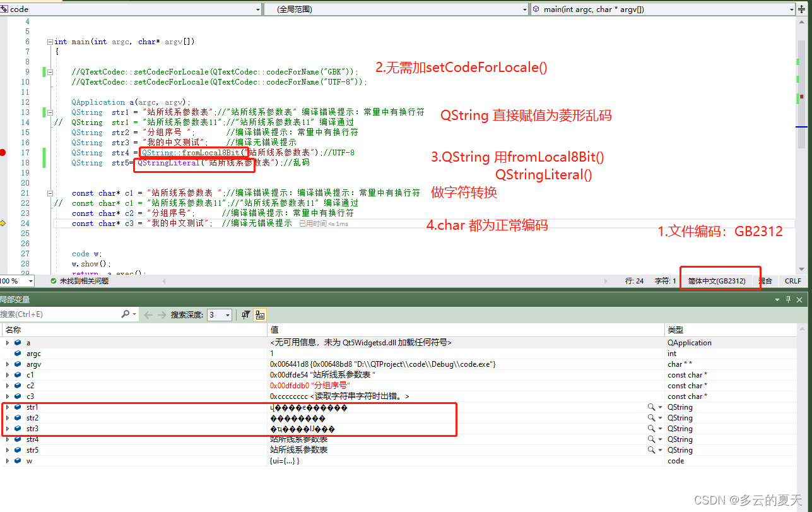Go to previous search result with left arrow

[148, 314]
